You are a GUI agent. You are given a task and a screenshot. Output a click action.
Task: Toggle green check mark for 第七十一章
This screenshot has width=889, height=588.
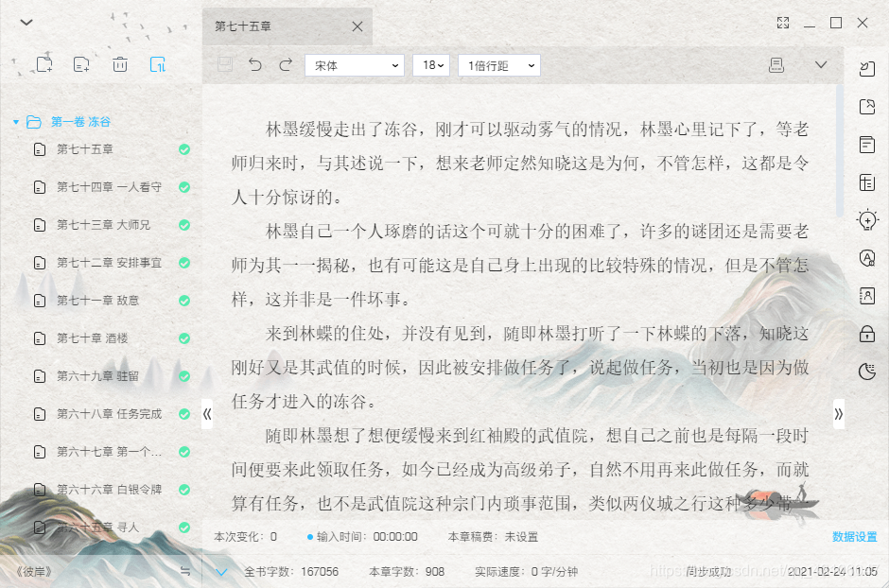click(184, 301)
